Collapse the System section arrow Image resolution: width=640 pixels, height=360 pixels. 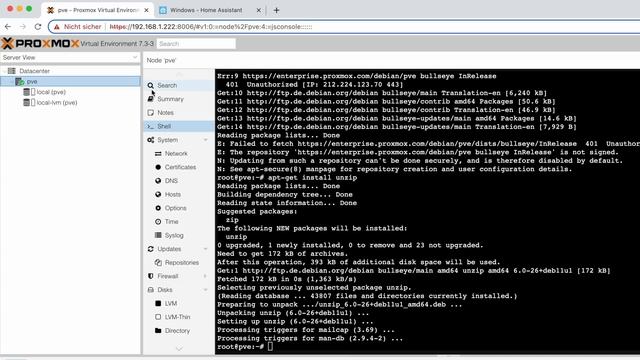(x=205, y=140)
